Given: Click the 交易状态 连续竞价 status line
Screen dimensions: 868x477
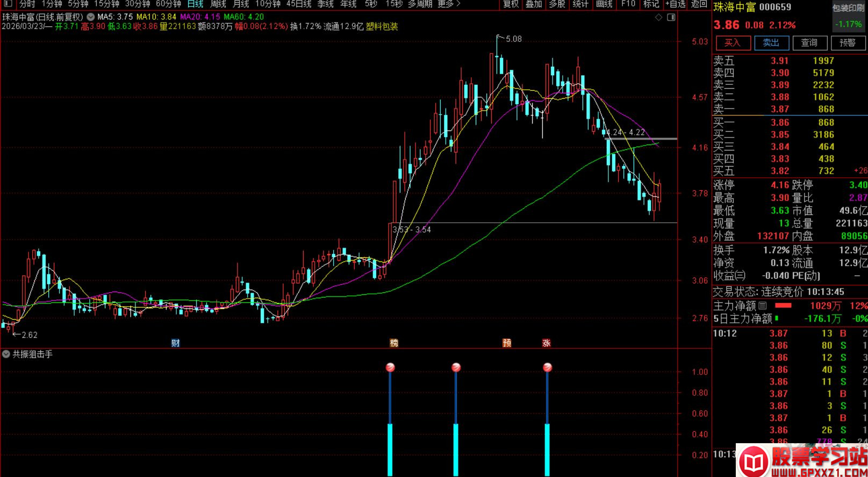Looking at the screenshot, I should pos(778,292).
